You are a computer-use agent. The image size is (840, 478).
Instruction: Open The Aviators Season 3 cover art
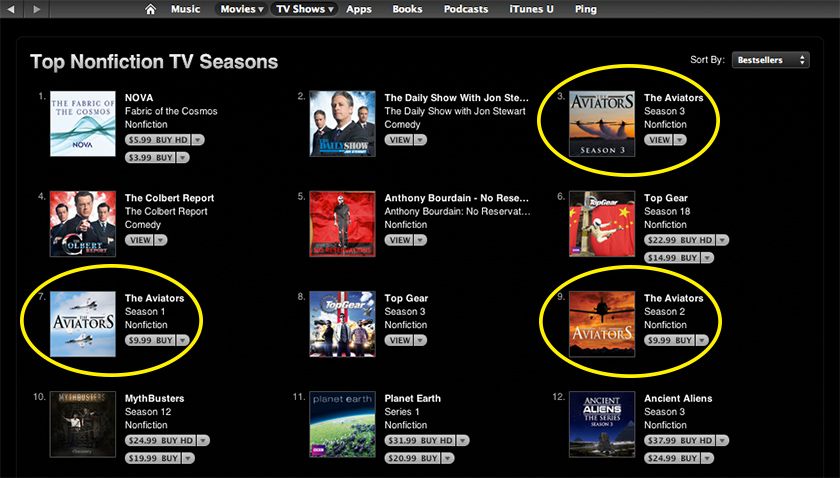(x=602, y=124)
